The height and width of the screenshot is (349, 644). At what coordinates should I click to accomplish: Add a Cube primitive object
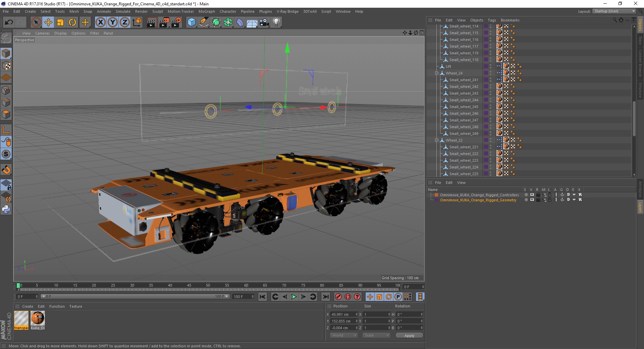point(192,22)
